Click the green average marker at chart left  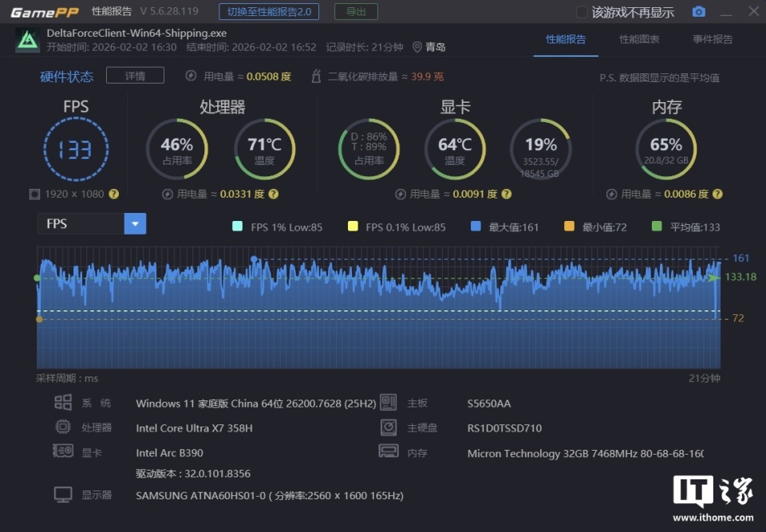pyautogui.click(x=38, y=278)
